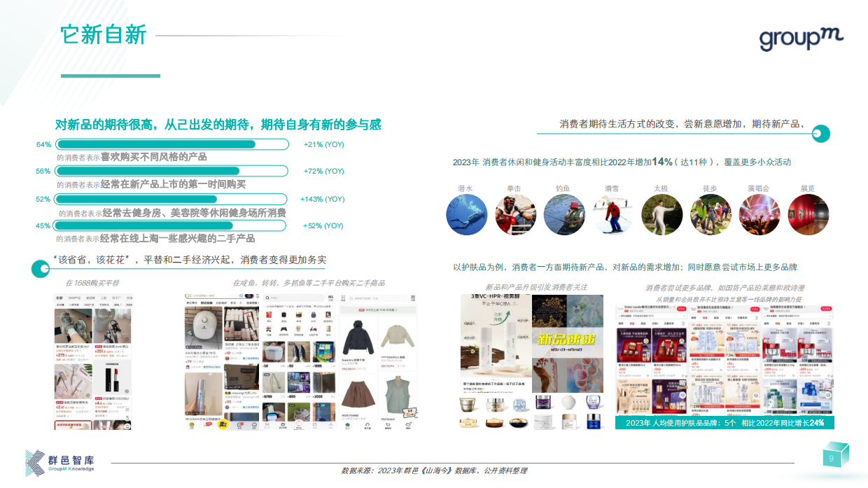Open the 演唱会 concert activity icon
The image size is (868, 488).
click(x=759, y=214)
